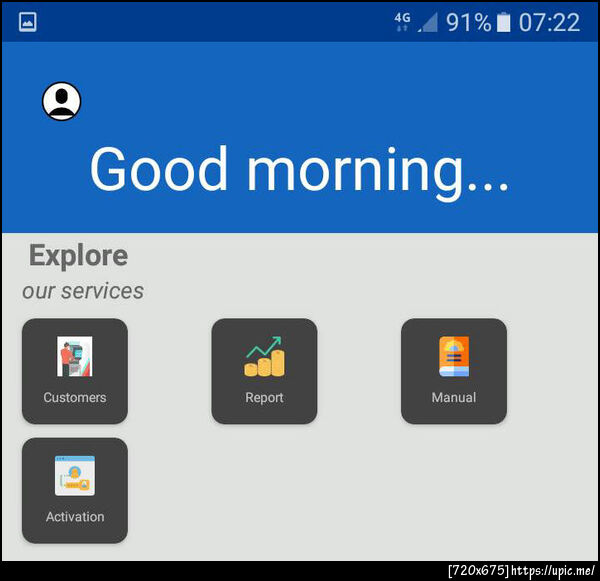This screenshot has width=600, height=581.
Task: Tap the Explore heading
Action: point(78,256)
